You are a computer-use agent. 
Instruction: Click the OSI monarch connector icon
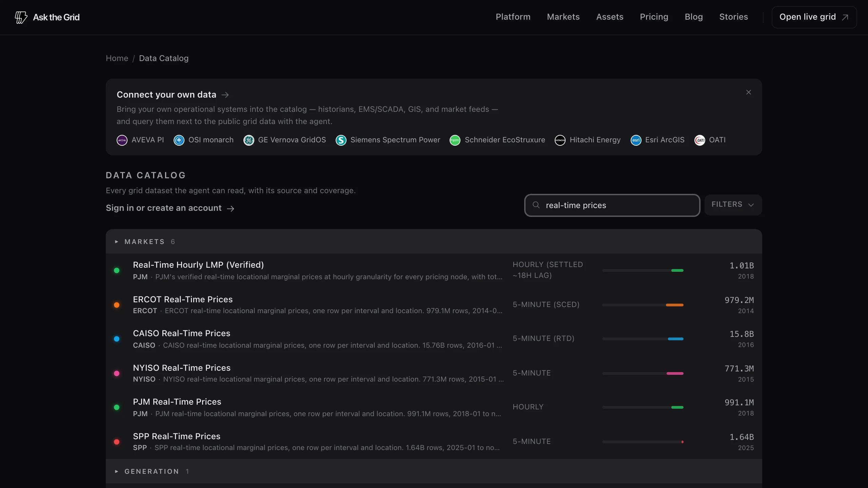[x=179, y=140]
